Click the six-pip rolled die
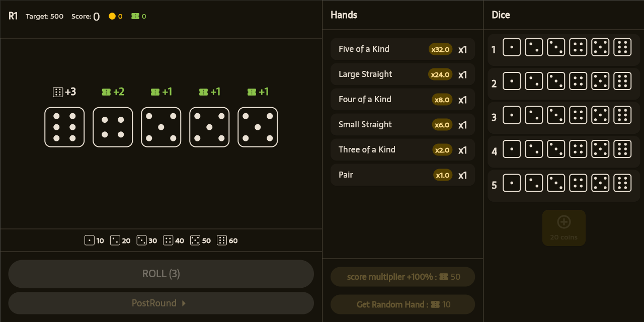644x322 pixels. (64, 127)
